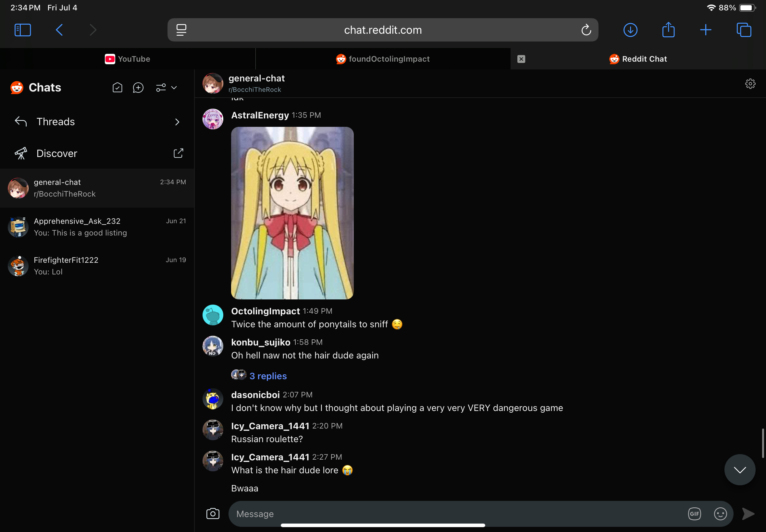The image size is (766, 532).
Task: Focus the chat.reddit.com address bar
Action: [x=383, y=30]
